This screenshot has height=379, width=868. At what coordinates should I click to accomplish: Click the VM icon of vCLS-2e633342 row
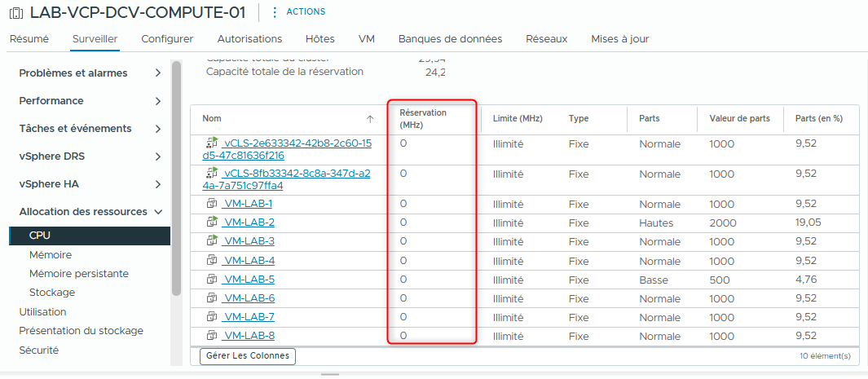(x=212, y=143)
